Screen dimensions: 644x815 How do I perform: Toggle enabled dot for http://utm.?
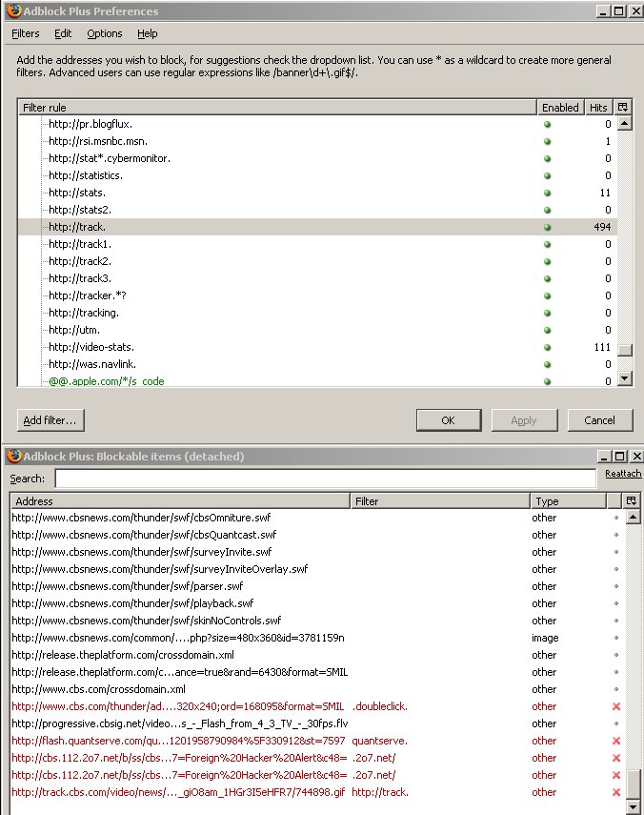[x=547, y=330]
